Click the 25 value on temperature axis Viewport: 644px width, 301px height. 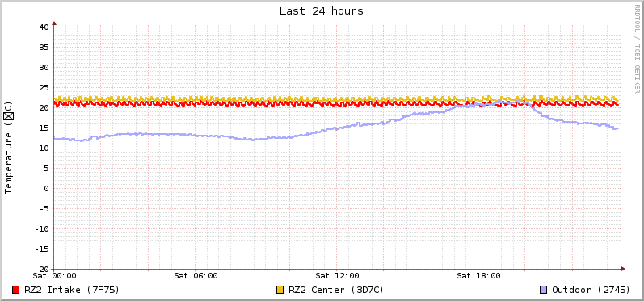click(x=44, y=88)
